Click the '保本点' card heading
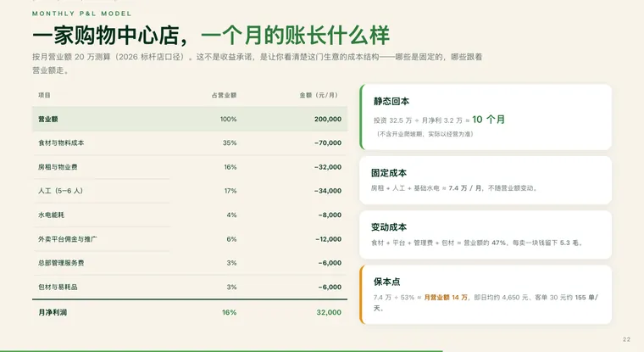Viewport: 644px width, 352px height. pyautogui.click(x=387, y=282)
